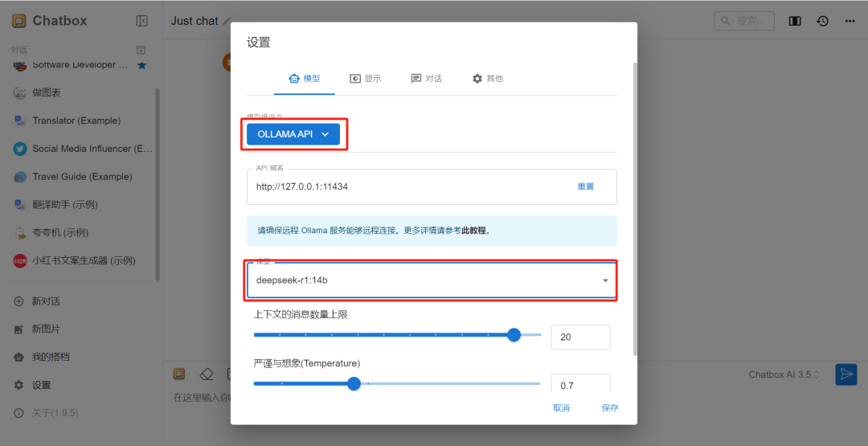Click the chart icon beside 做图表
This screenshot has width=868, height=446.
[x=20, y=93]
